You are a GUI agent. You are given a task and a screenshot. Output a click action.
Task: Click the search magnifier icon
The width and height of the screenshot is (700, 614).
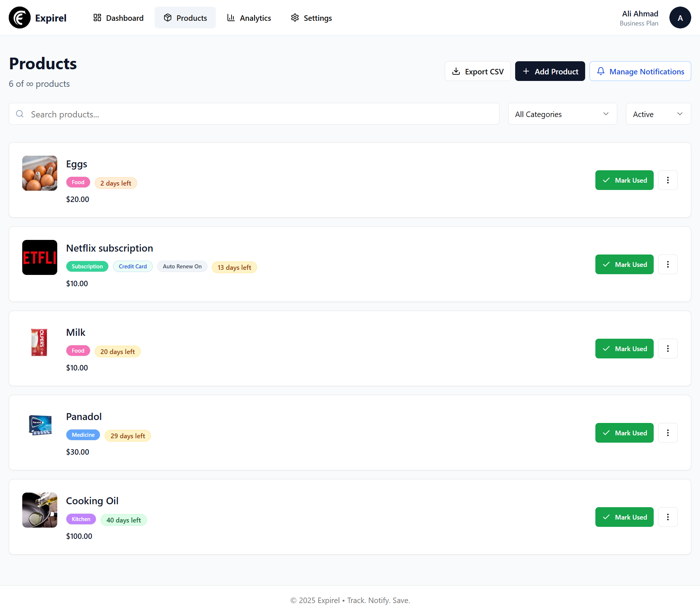pyautogui.click(x=20, y=114)
